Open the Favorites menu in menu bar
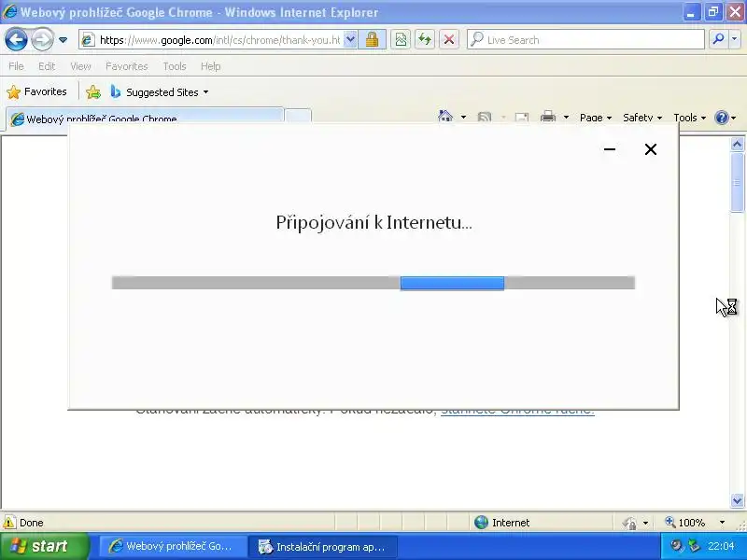 (x=127, y=66)
